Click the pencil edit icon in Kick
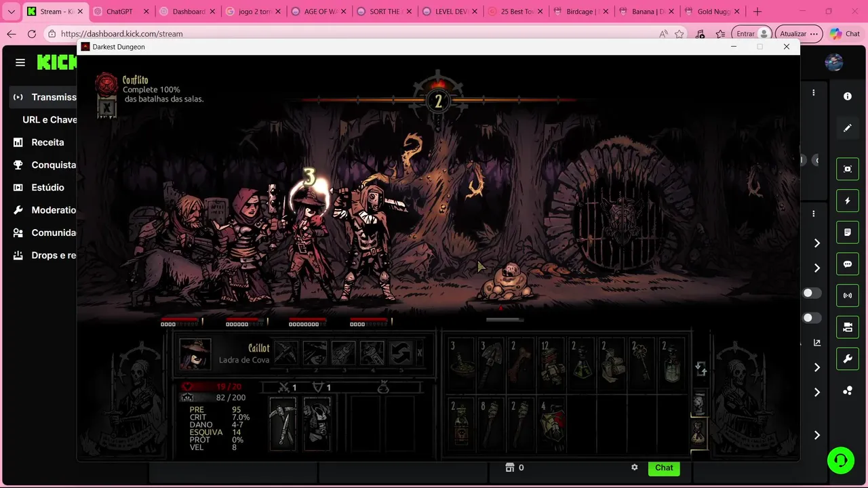The height and width of the screenshot is (488, 868). tap(848, 128)
